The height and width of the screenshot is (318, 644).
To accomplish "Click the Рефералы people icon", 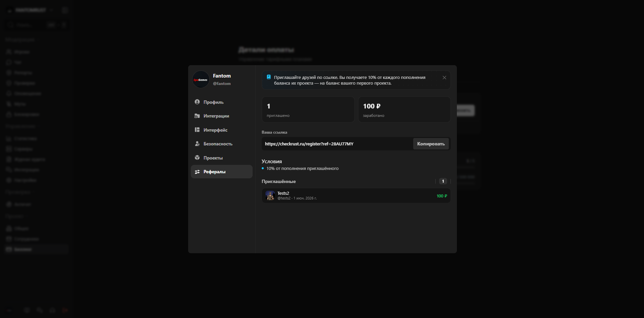I will tap(197, 172).
